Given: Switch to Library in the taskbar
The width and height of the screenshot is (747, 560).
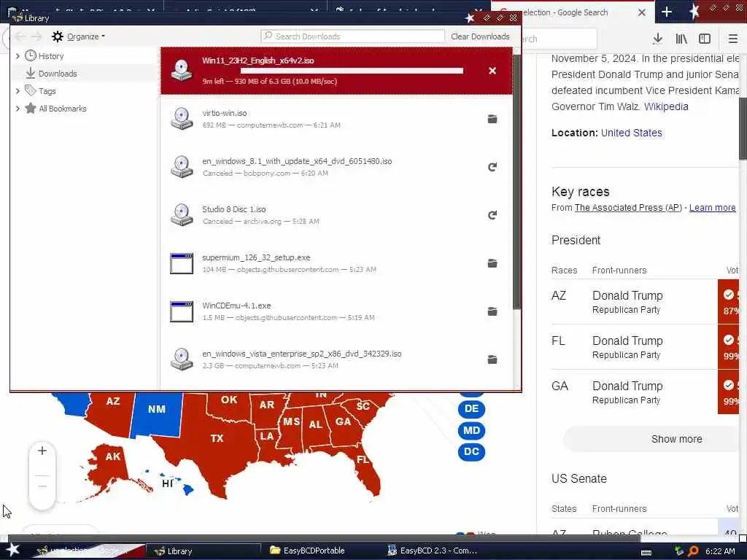Looking at the screenshot, I should pyautogui.click(x=204, y=551).
